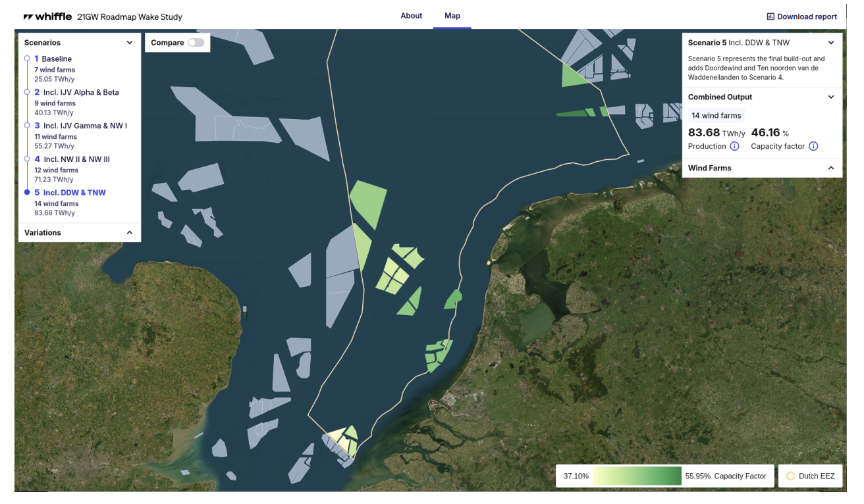
Task: Click the Dutch EEZ legend circle icon
Action: [x=790, y=476]
